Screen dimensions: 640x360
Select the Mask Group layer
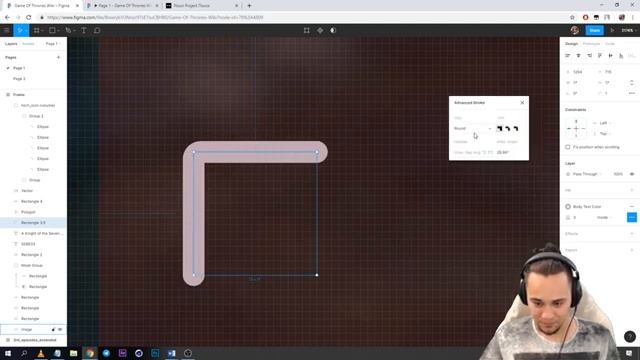(33, 265)
